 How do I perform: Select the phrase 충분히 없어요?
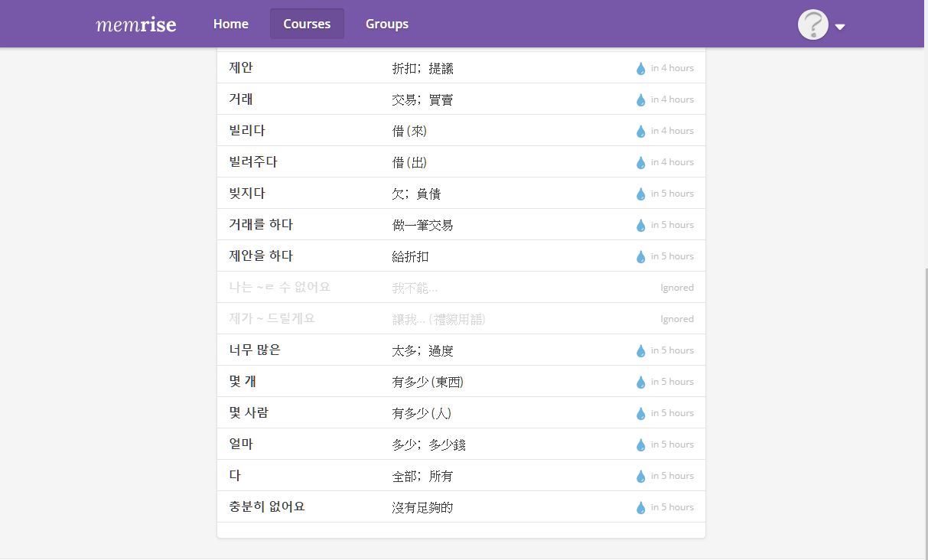click(x=267, y=506)
